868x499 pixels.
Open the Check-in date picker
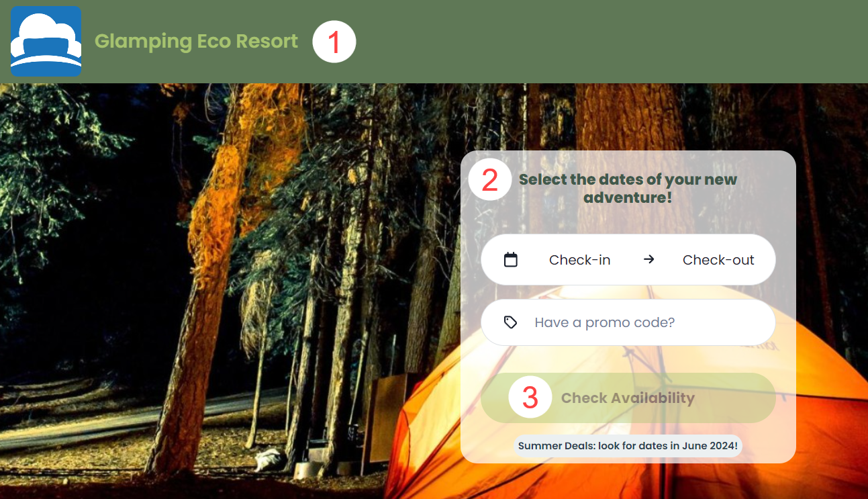click(x=580, y=260)
